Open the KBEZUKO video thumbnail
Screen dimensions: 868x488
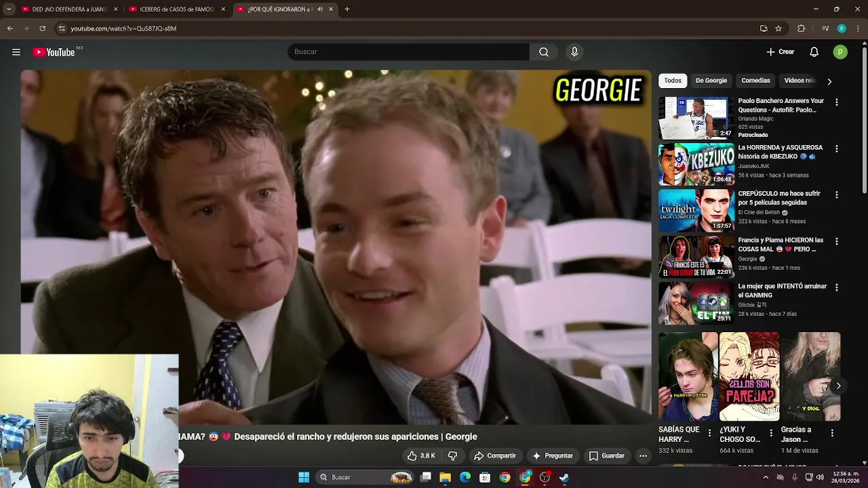[696, 164]
